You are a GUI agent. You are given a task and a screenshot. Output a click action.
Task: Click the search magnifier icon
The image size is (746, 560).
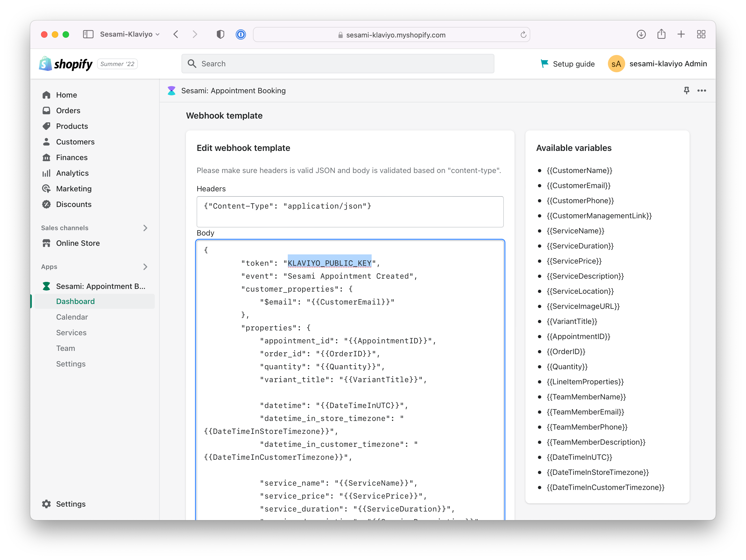(192, 64)
